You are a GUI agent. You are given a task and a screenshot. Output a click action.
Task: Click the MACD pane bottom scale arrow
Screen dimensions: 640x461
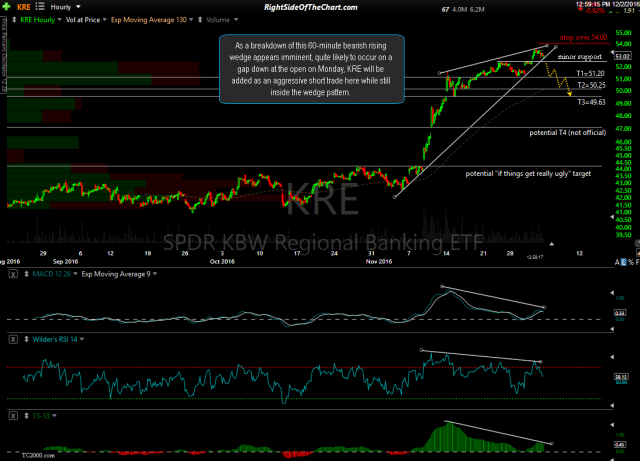click(612, 328)
